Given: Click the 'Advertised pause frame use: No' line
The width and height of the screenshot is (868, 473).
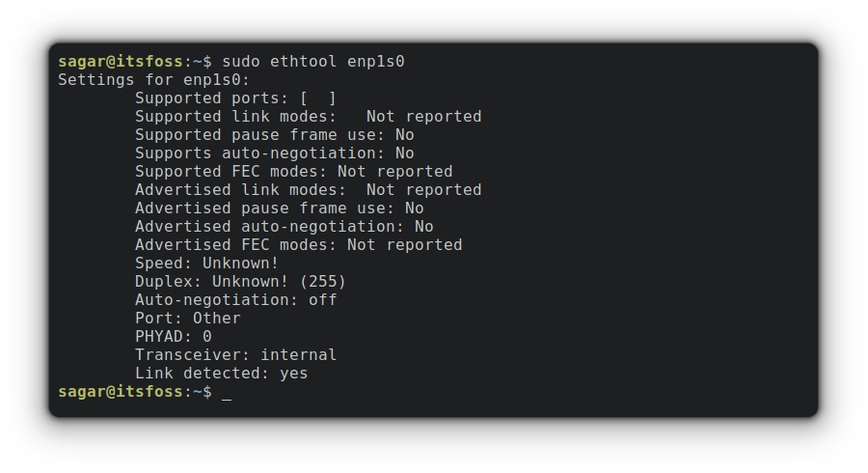Looking at the screenshot, I should coord(279,209).
